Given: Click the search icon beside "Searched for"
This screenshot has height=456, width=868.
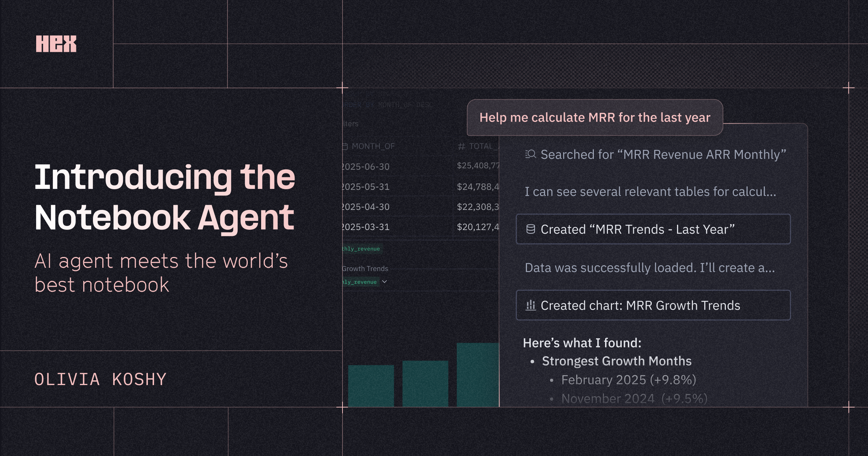Looking at the screenshot, I should click(x=531, y=154).
